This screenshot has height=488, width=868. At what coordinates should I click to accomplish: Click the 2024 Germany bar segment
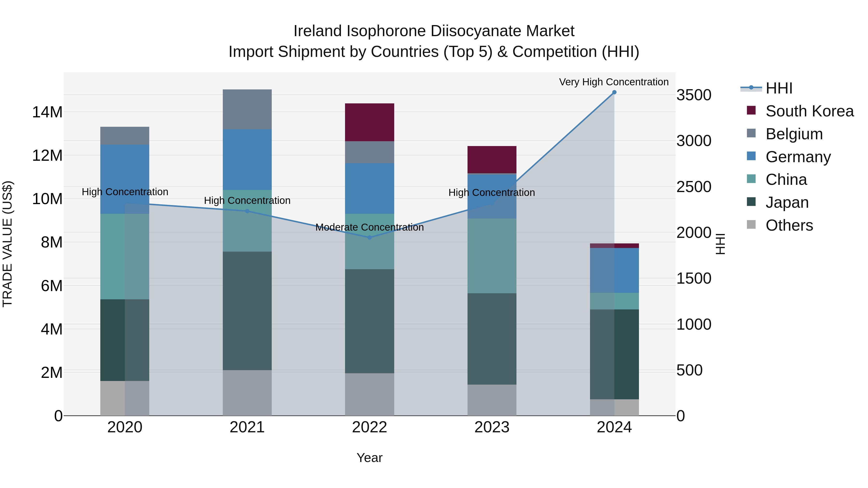pyautogui.click(x=614, y=270)
